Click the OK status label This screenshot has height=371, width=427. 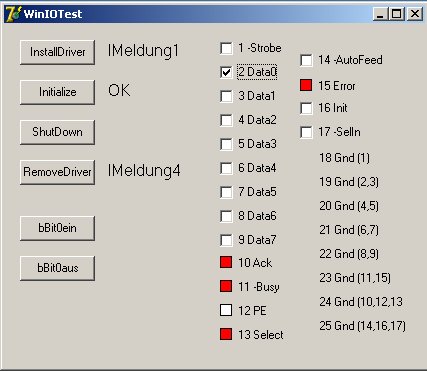coord(119,90)
